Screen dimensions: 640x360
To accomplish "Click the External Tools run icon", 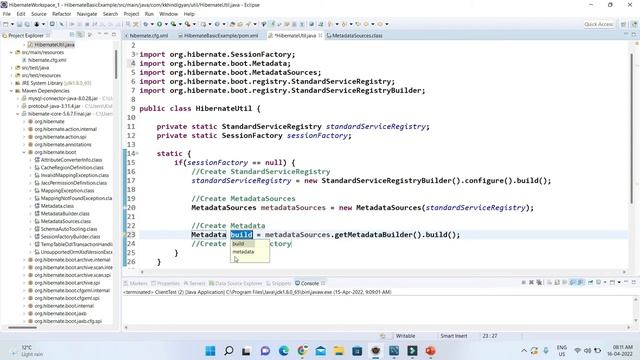I will [187, 24].
